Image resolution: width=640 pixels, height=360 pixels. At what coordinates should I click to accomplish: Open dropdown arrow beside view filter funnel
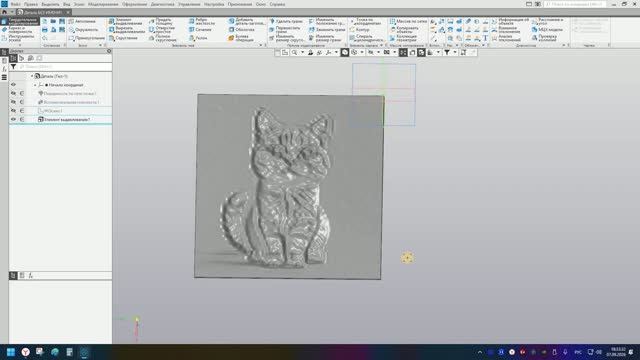coord(455,53)
